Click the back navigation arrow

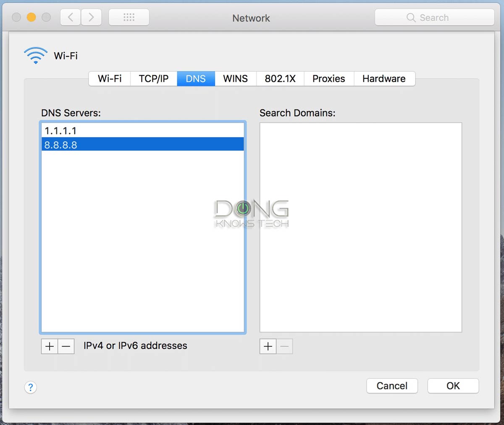click(70, 17)
